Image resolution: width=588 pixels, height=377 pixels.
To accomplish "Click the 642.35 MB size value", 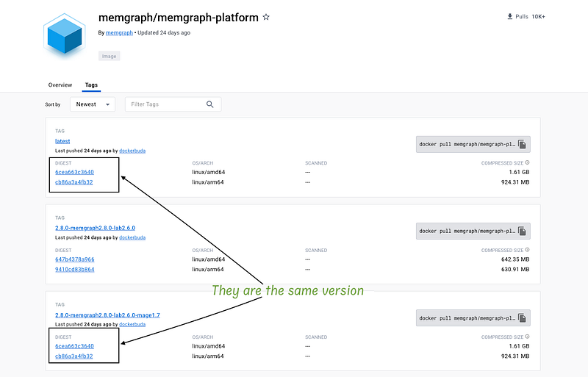I will pos(515,259).
